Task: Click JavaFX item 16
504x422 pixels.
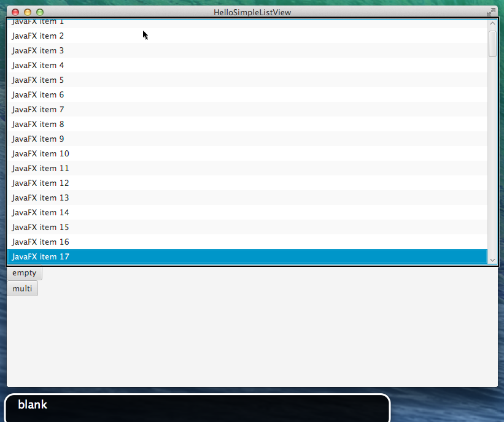Action: point(41,242)
